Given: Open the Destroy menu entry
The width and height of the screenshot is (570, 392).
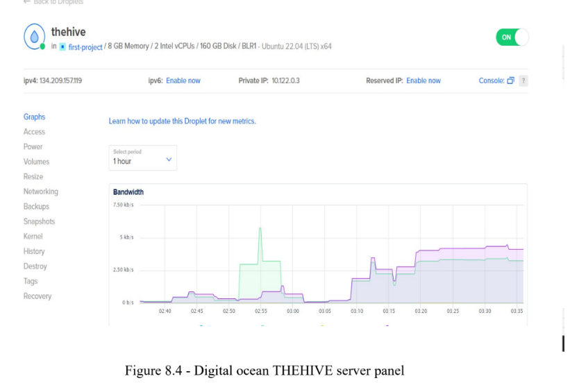Looking at the screenshot, I should click(35, 266).
